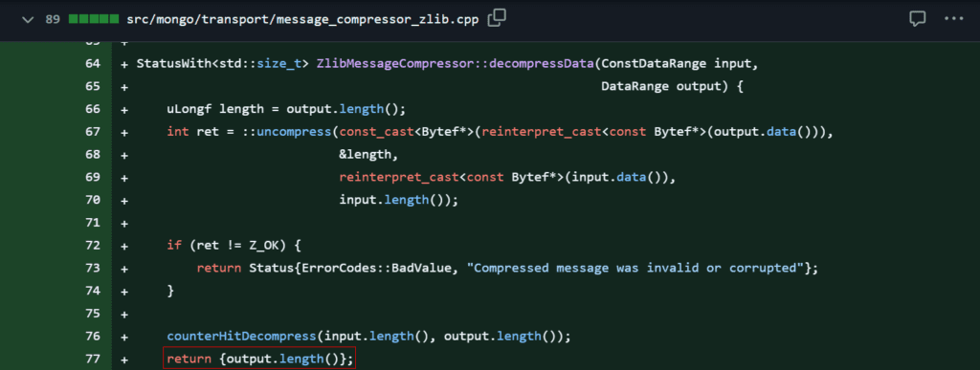The image size is (980, 370).
Task: Select line number 72
Action: click(93, 245)
